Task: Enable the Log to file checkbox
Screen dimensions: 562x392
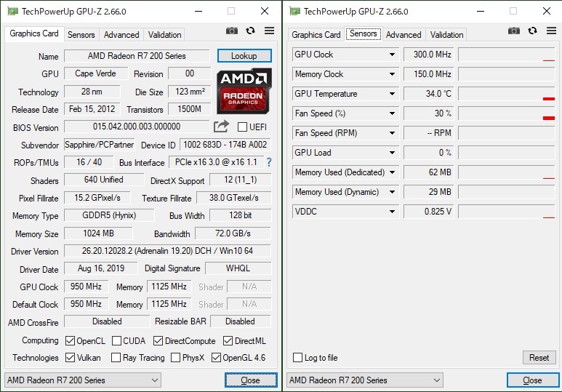Action: pyautogui.click(x=297, y=358)
